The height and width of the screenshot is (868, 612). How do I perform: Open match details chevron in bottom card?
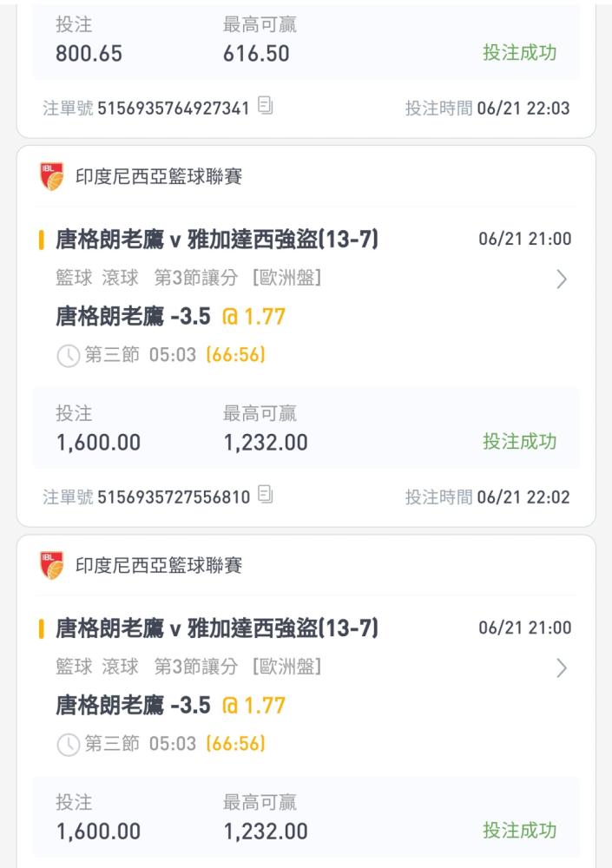[x=562, y=668]
